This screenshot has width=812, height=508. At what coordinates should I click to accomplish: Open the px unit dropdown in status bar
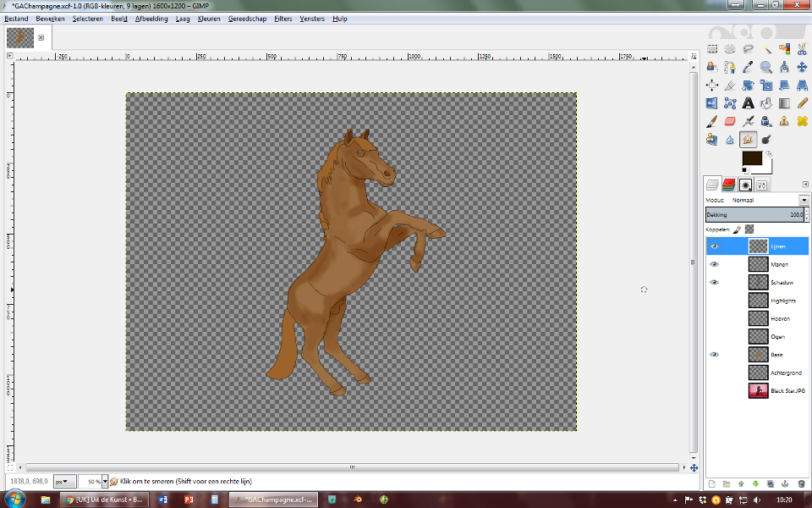pos(65,481)
